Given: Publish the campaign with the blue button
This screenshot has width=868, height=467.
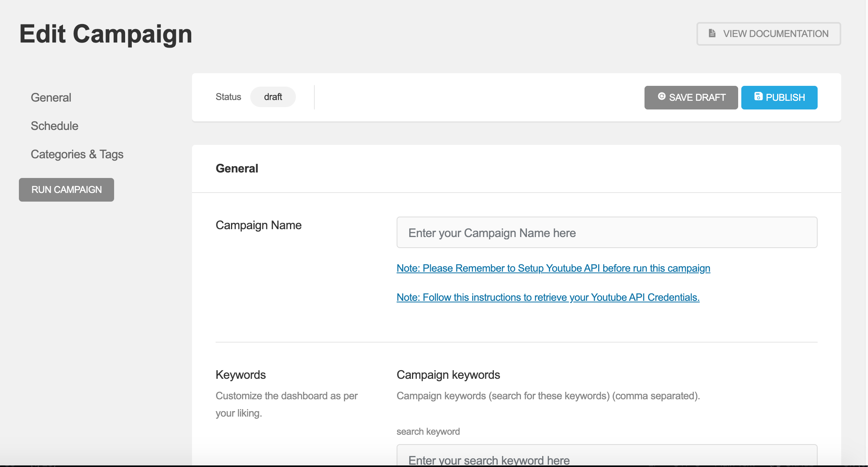Looking at the screenshot, I should [x=779, y=98].
